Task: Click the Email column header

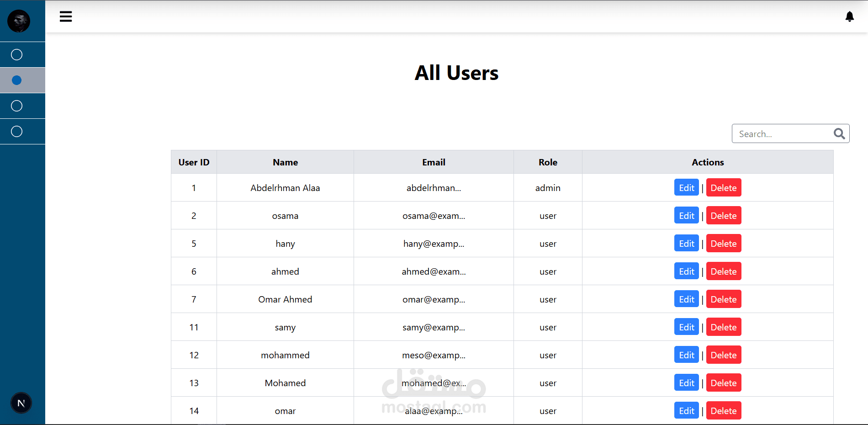Action: click(x=434, y=162)
